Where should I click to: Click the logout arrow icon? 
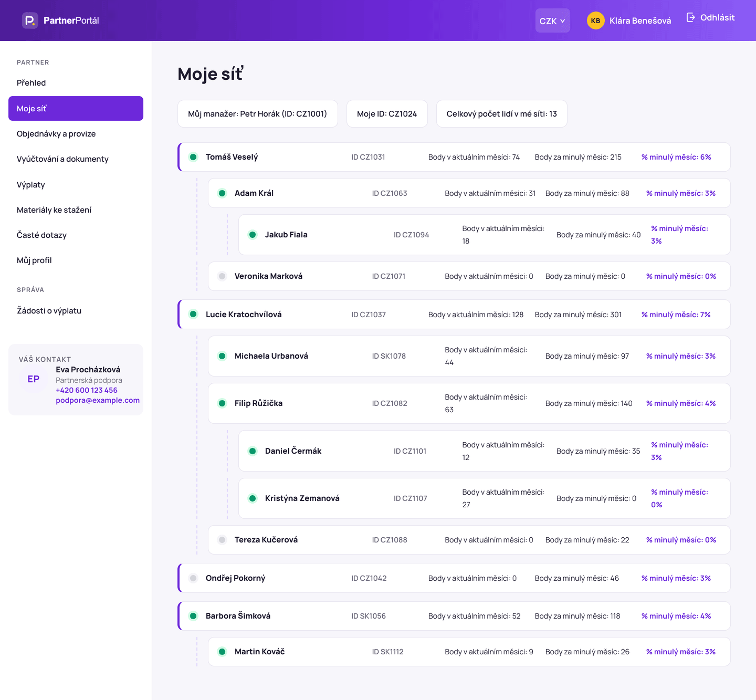tap(691, 17)
